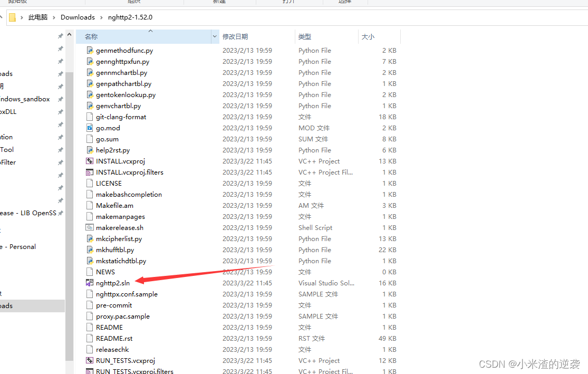This screenshot has width=588, height=374.
Task: Click the gennghttpxfun.py file icon
Action: tap(90, 62)
